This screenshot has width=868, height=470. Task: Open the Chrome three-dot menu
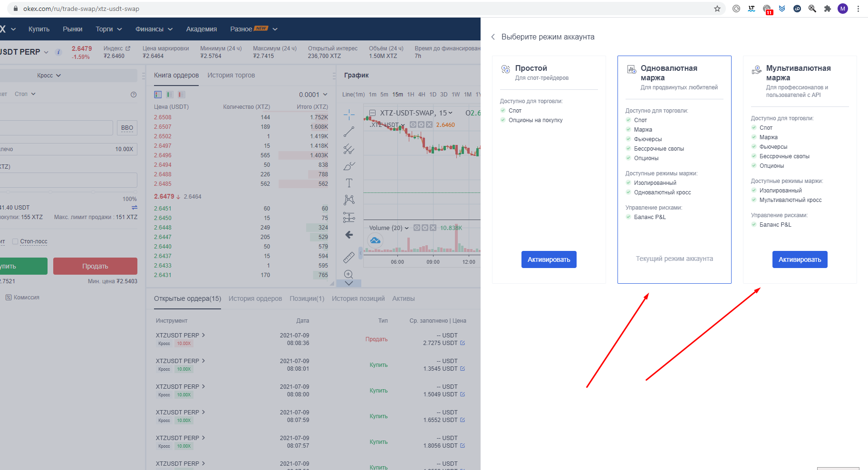858,9
